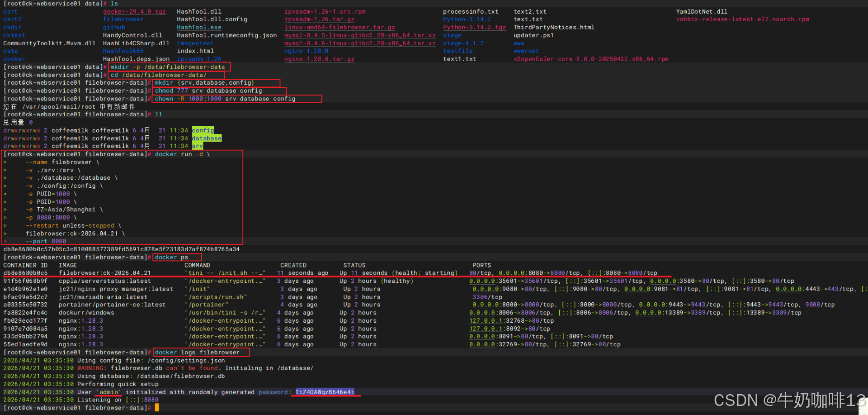Click the portainer/portainer-ce:latest image cell
The height and width of the screenshot is (415, 868).
coord(112,305)
